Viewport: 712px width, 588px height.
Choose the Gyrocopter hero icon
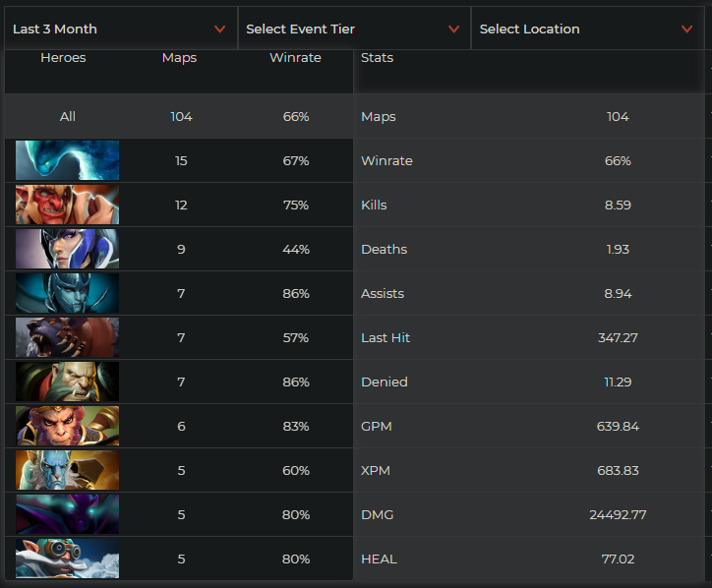coord(67,559)
